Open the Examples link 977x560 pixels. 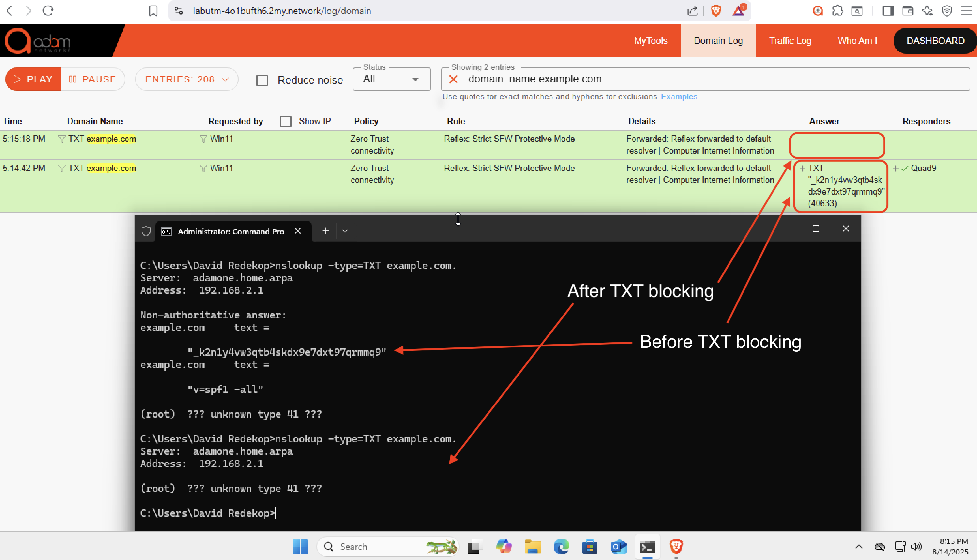(x=679, y=96)
